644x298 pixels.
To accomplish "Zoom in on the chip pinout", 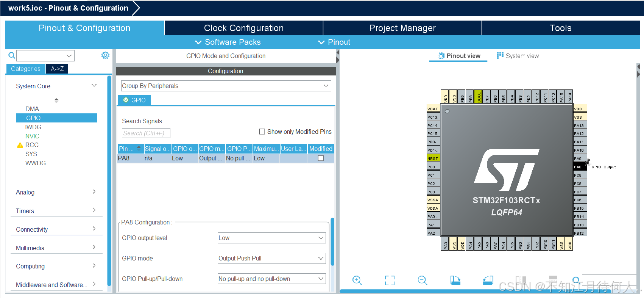I will click(357, 280).
